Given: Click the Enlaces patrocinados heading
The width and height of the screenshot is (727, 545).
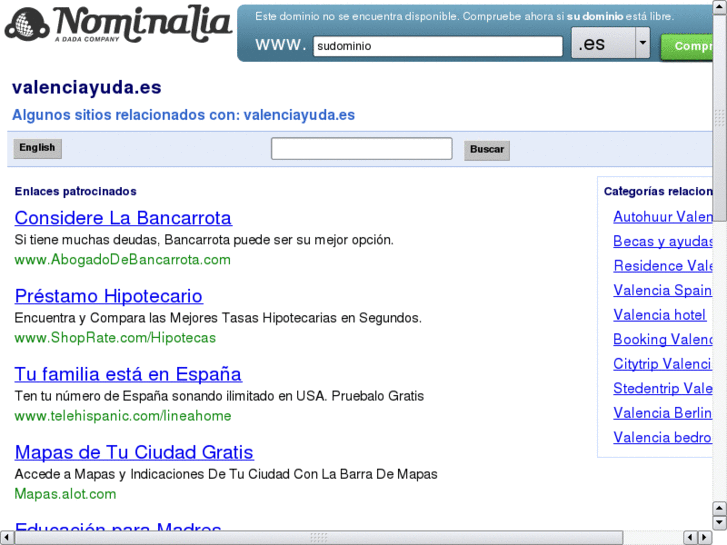Looking at the screenshot, I should pos(76,191).
